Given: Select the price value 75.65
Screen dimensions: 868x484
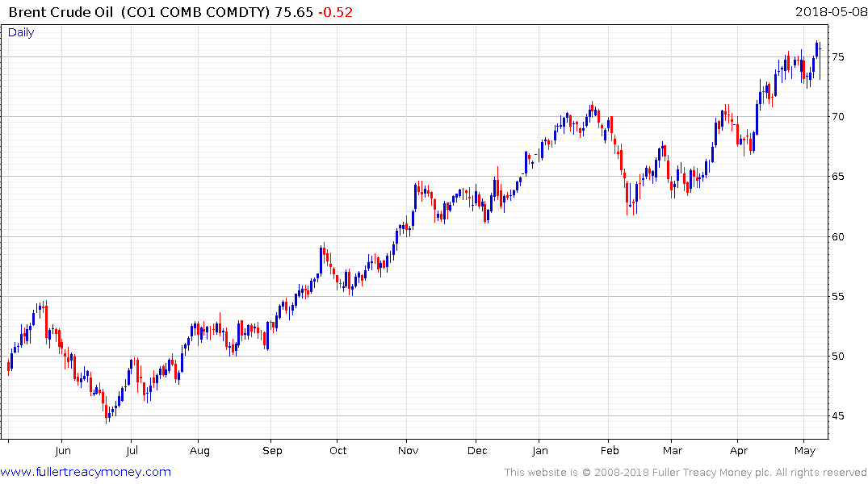Looking at the screenshot, I should coord(294,12).
